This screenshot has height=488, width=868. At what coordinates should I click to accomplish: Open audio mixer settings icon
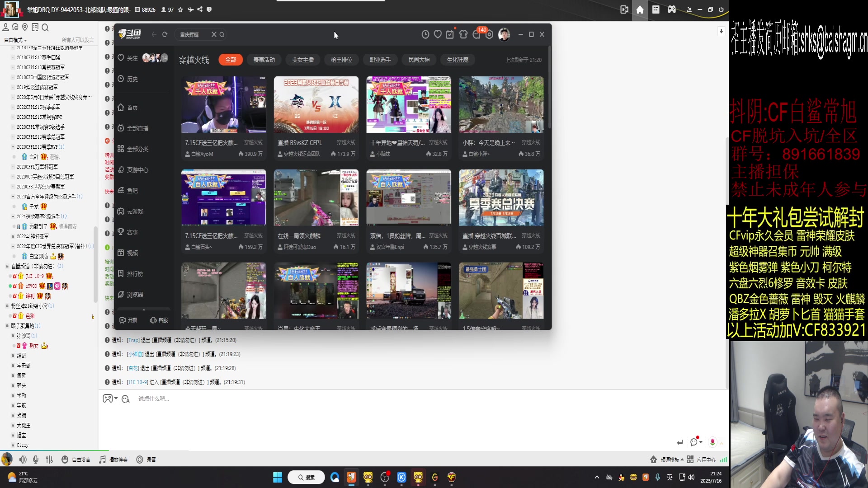point(49,460)
